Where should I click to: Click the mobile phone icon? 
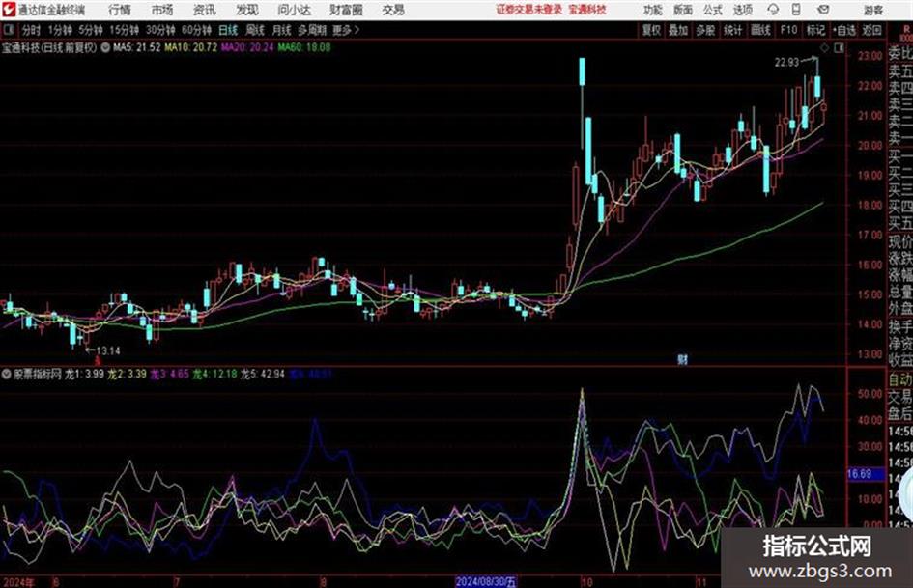coord(796,10)
